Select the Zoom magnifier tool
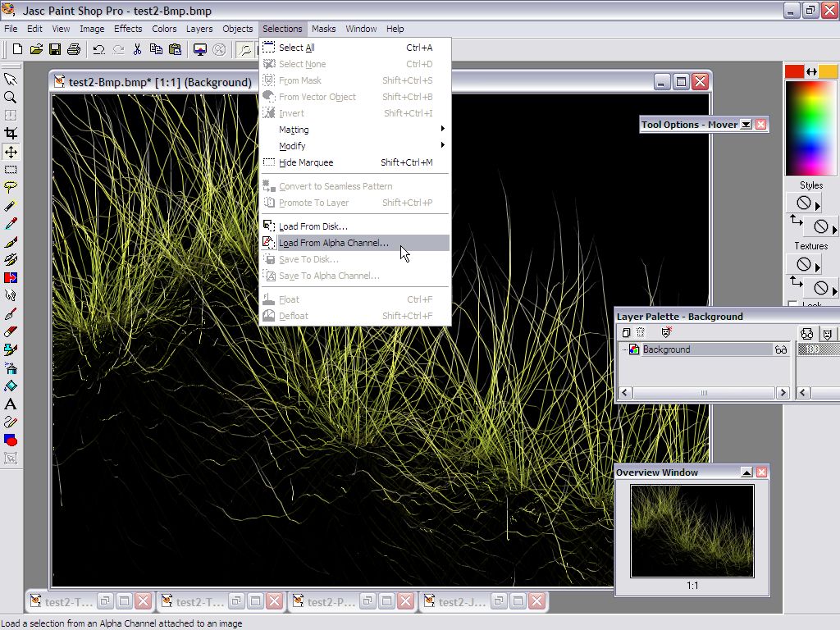The image size is (840, 630). point(11,97)
